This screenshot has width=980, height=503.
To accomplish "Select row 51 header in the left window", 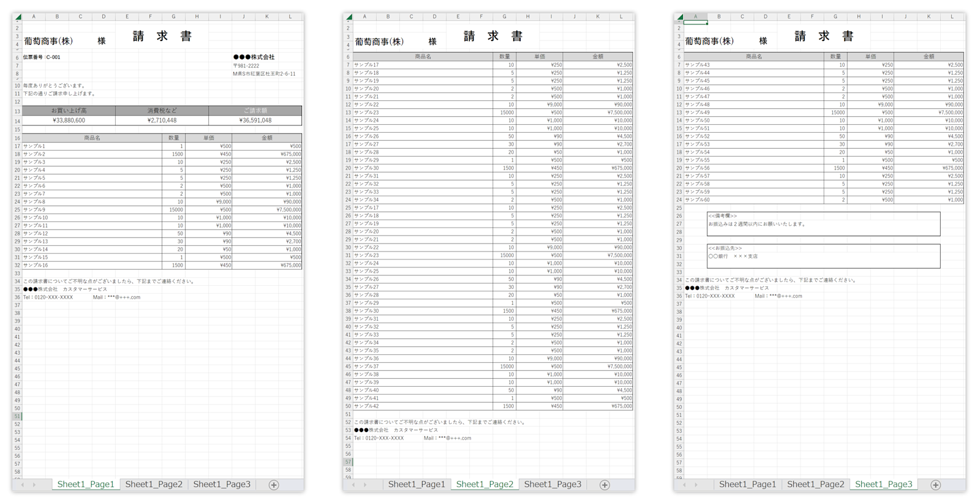I will click(x=17, y=416).
